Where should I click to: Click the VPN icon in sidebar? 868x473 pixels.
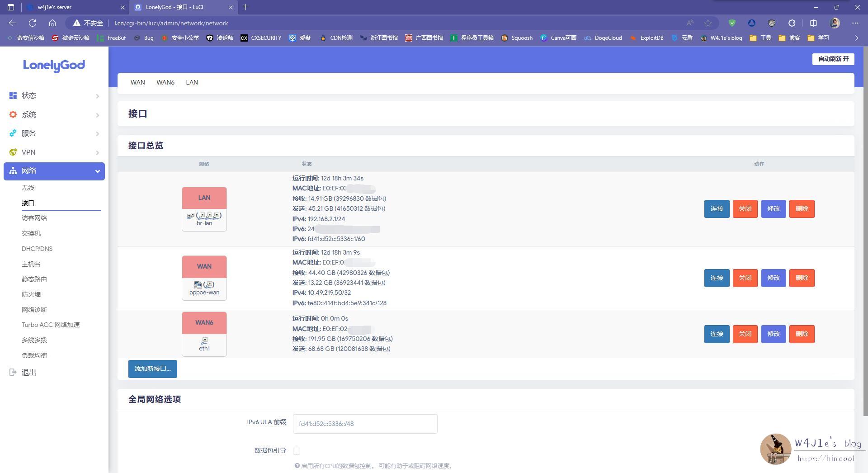point(13,152)
